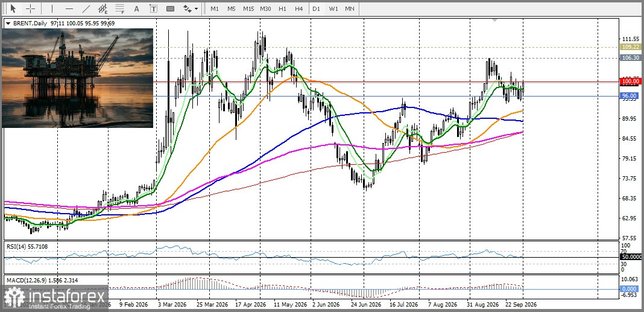644x312 pixels.
Task: Activate the crosshair tool
Action: [31, 8]
